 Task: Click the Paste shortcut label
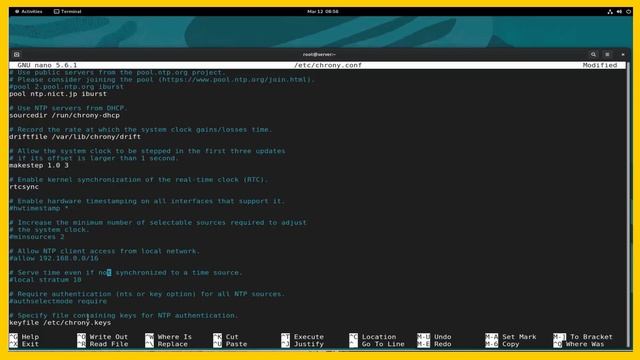pyautogui.click(x=236, y=344)
